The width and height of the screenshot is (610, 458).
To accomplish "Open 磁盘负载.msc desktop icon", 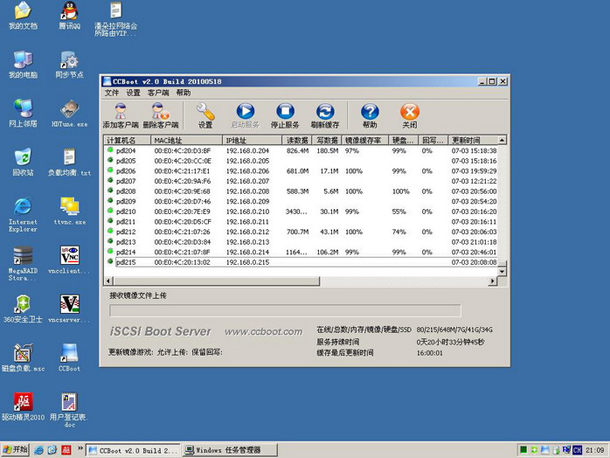I will pos(23,358).
